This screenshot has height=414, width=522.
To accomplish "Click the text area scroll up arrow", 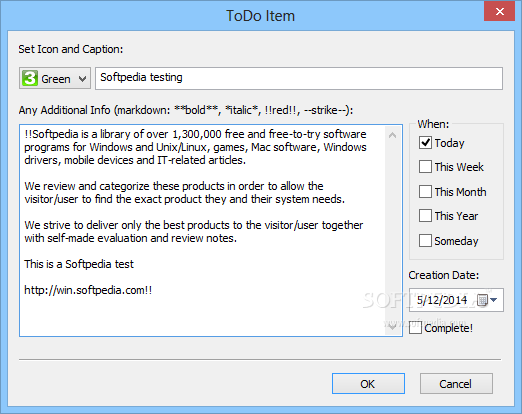I will click(393, 135).
